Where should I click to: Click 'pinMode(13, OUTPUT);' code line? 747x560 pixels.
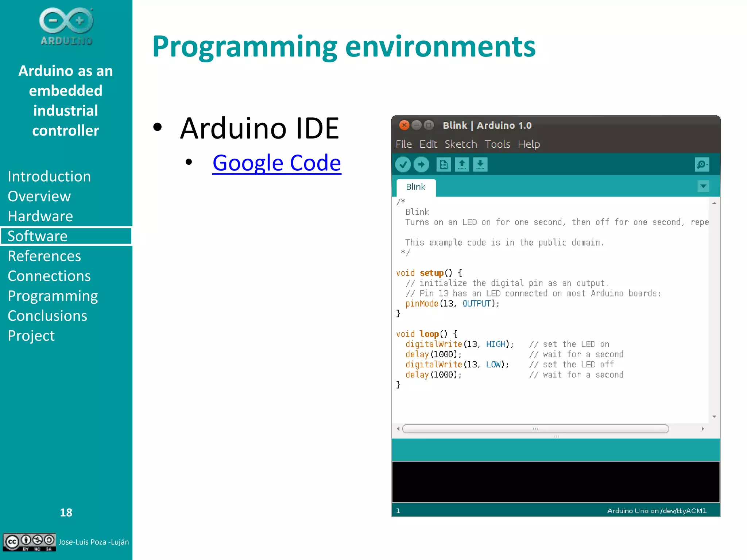[x=452, y=304]
